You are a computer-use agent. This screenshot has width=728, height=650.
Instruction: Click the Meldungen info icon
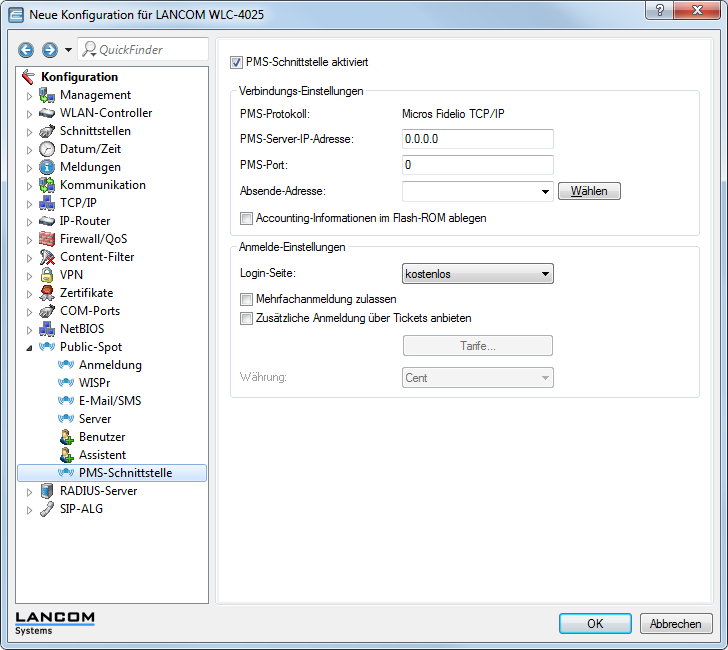click(47, 167)
